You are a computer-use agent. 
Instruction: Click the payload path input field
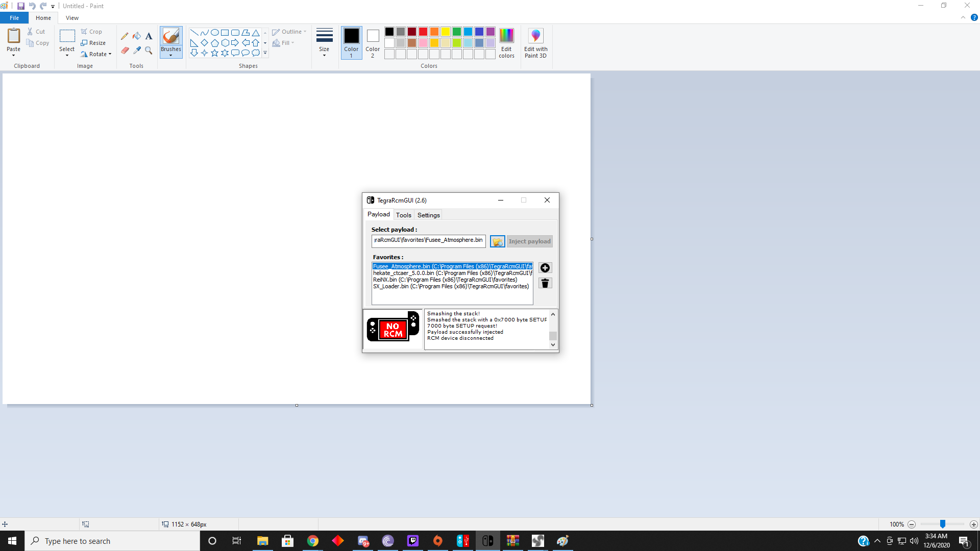429,241
